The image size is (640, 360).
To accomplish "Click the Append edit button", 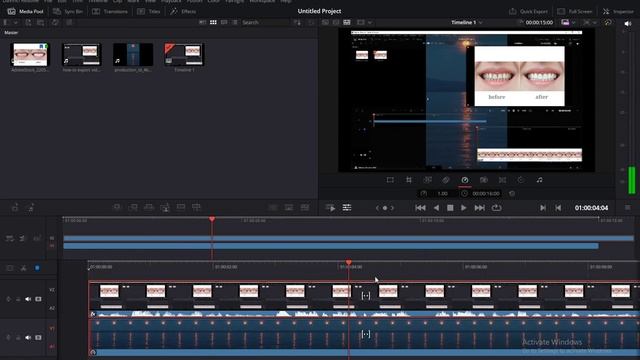I will pos(133,208).
